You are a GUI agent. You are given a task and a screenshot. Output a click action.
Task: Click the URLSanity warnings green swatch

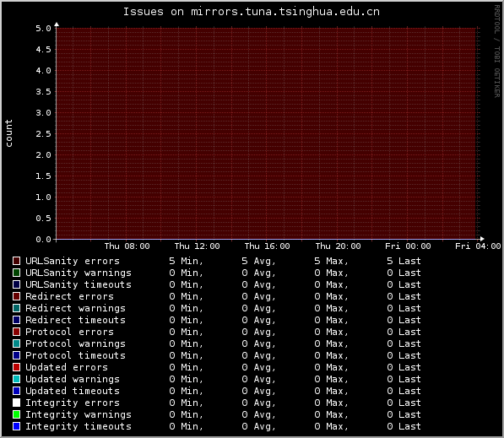pos(16,273)
